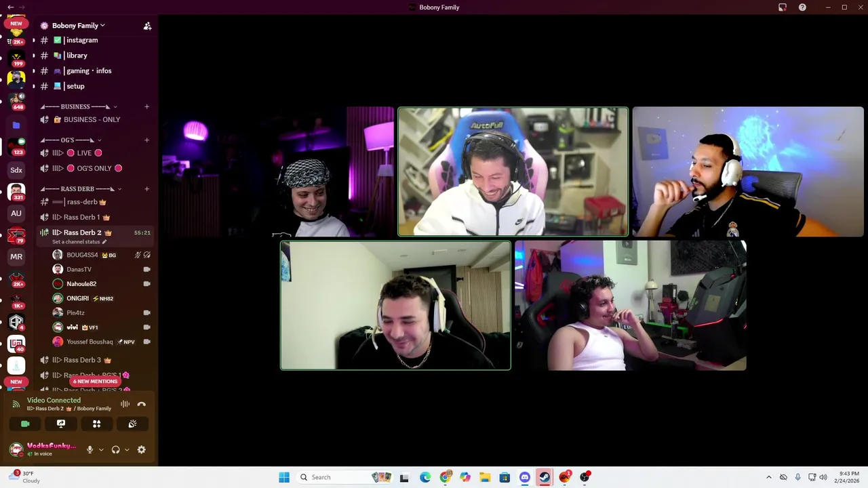Image resolution: width=868 pixels, height=488 pixels.
Task: Open server with 40 badge
Action: [16, 344]
